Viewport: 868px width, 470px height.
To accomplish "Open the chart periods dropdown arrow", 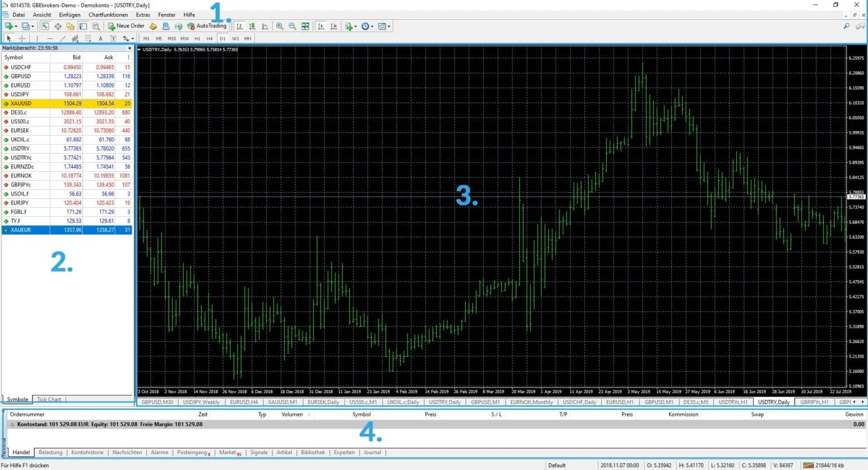I will click(372, 26).
